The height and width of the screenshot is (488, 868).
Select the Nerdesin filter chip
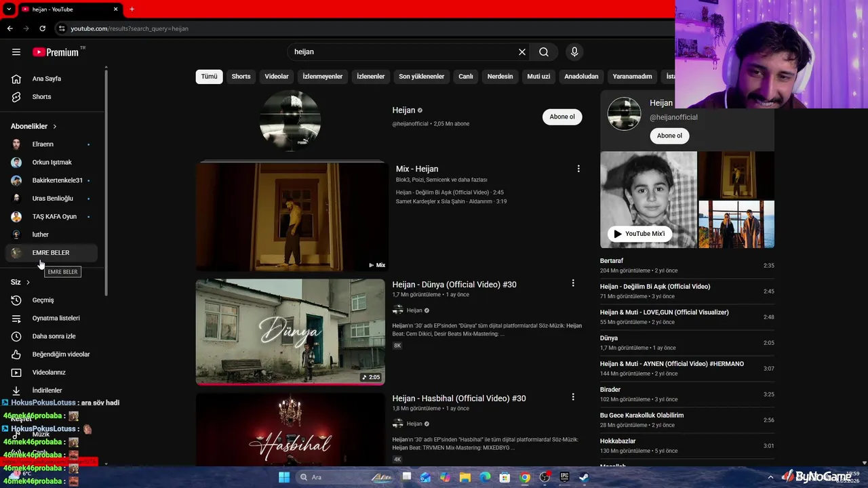[x=500, y=77]
